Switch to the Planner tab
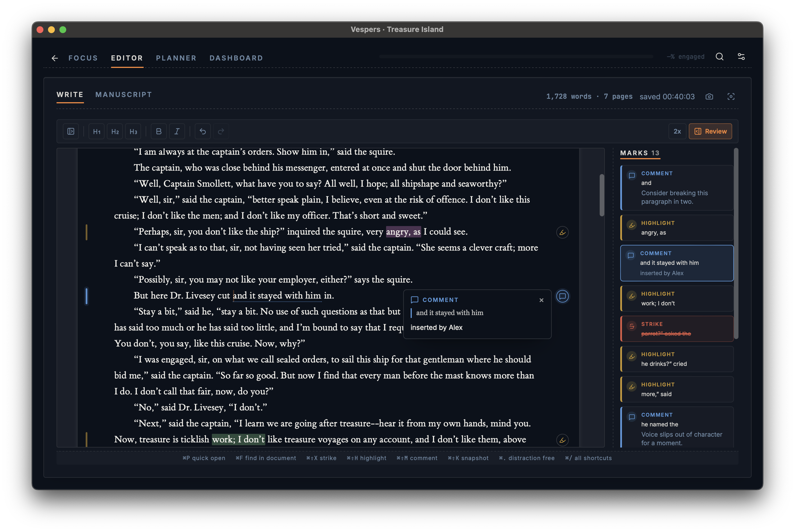The image size is (795, 532). tap(176, 58)
